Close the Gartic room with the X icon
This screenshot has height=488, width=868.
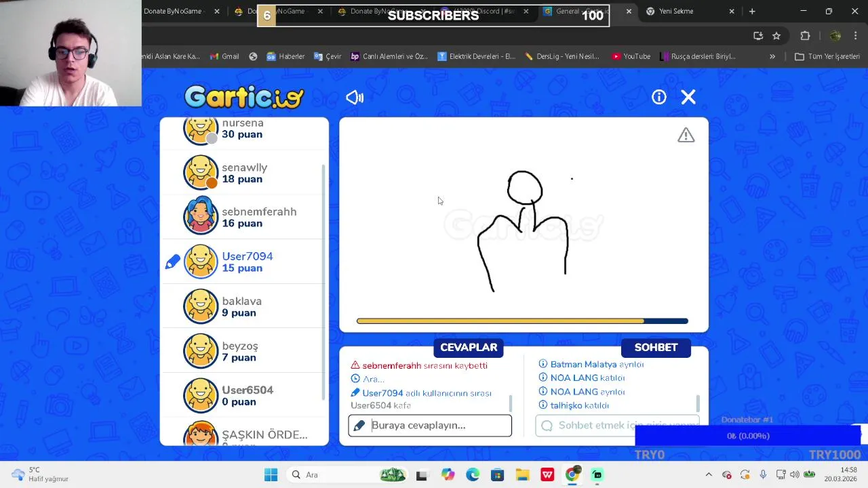[688, 98]
